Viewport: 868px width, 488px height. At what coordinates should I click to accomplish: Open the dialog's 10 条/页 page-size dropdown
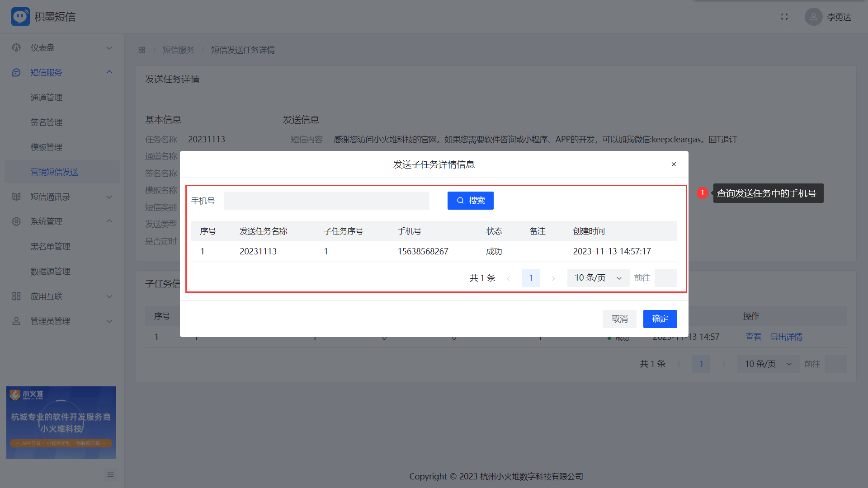(x=598, y=278)
